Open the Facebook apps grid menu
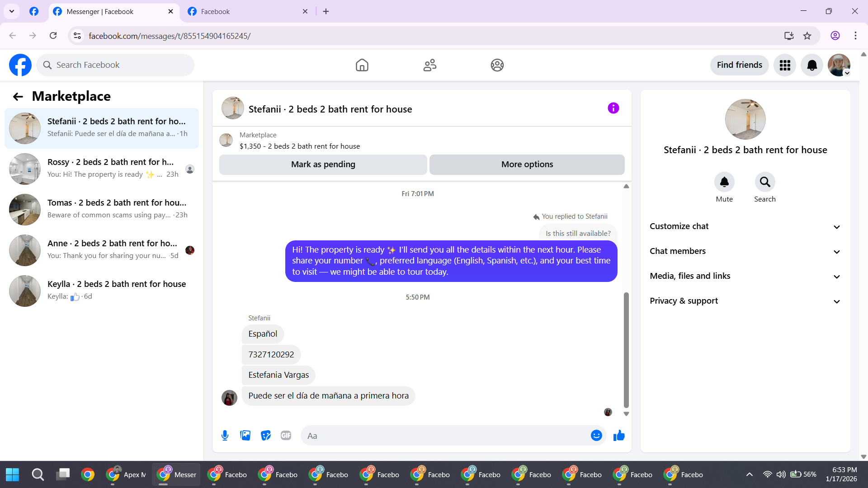This screenshot has width=868, height=488. 785,66
